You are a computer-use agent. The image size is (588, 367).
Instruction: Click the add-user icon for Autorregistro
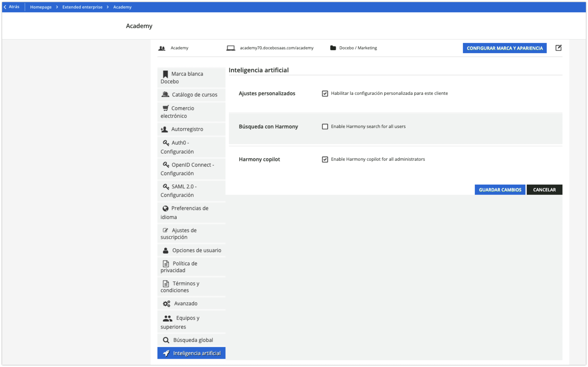pos(165,129)
